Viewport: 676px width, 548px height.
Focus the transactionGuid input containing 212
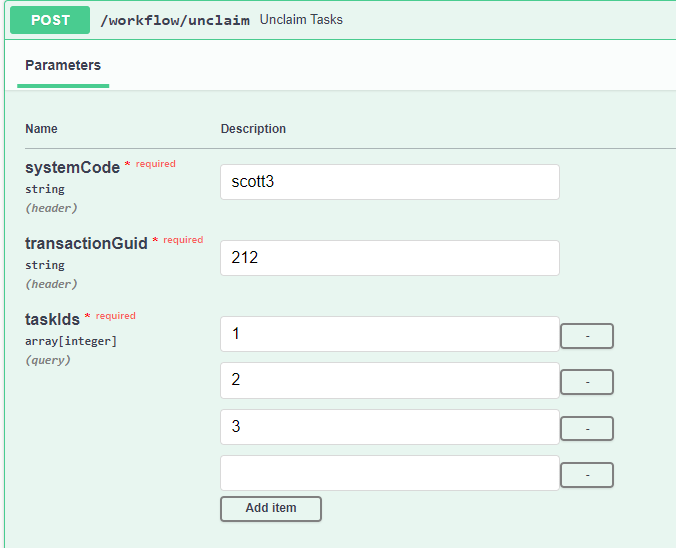point(390,258)
